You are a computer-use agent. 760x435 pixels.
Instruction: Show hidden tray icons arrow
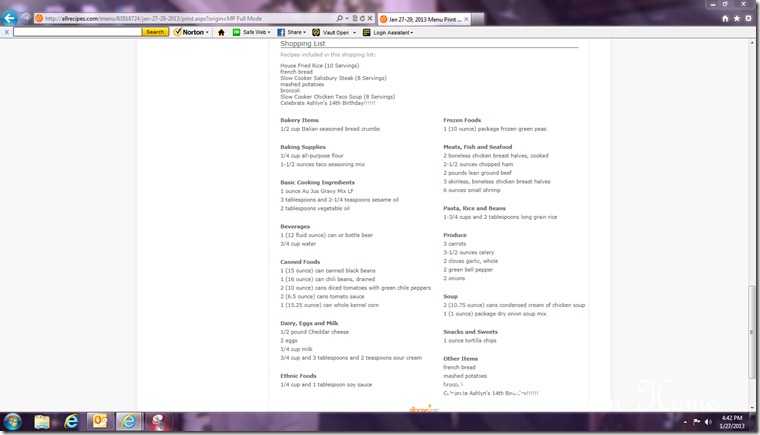coord(685,422)
